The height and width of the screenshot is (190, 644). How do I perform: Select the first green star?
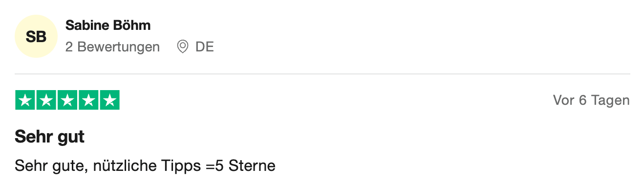tap(25, 100)
